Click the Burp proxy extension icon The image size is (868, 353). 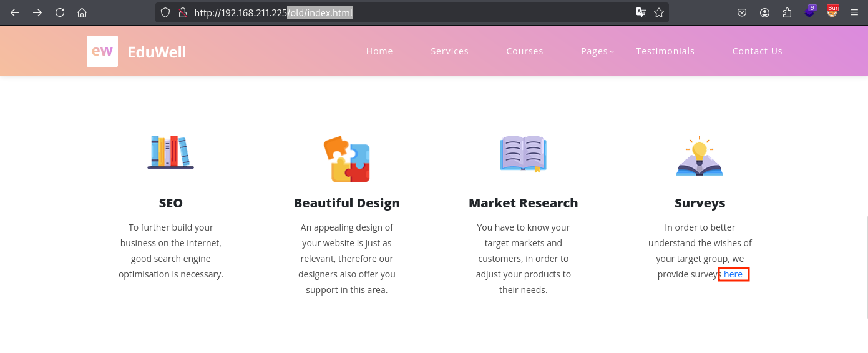[x=832, y=11]
